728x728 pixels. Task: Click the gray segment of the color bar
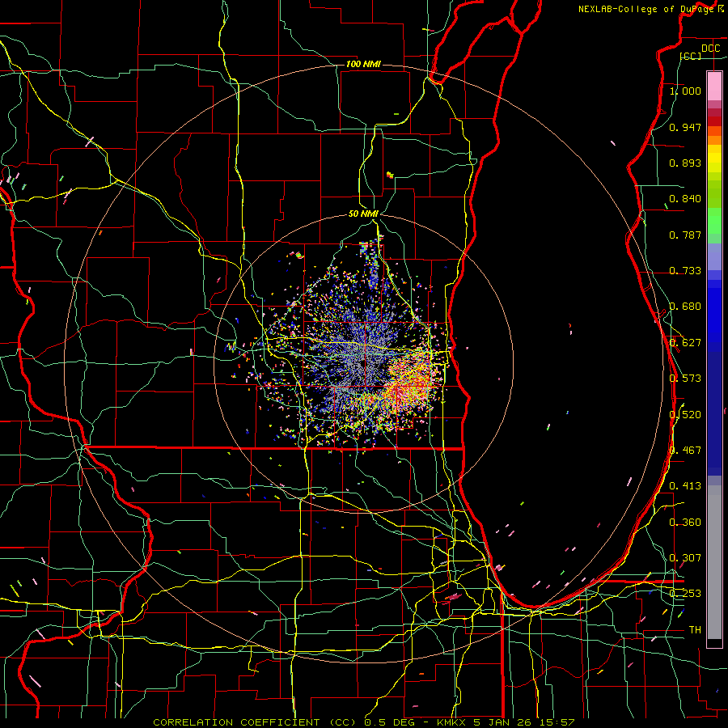[x=714, y=562]
